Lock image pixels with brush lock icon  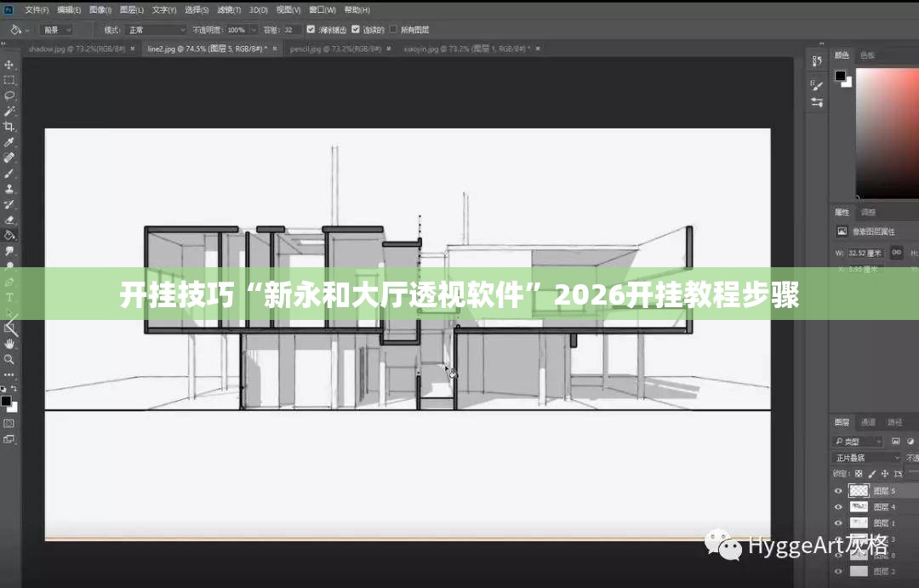[872, 473]
